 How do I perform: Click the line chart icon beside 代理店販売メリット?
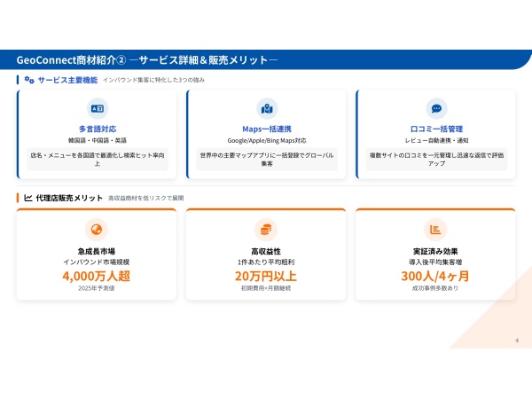28,198
